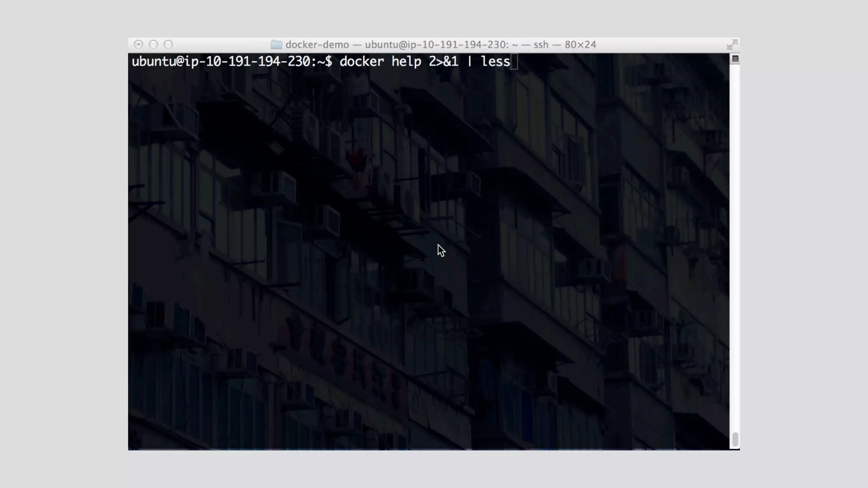This screenshot has width=868, height=488.
Task: Click the gray desktop outside the terminal
Action: pos(64,254)
